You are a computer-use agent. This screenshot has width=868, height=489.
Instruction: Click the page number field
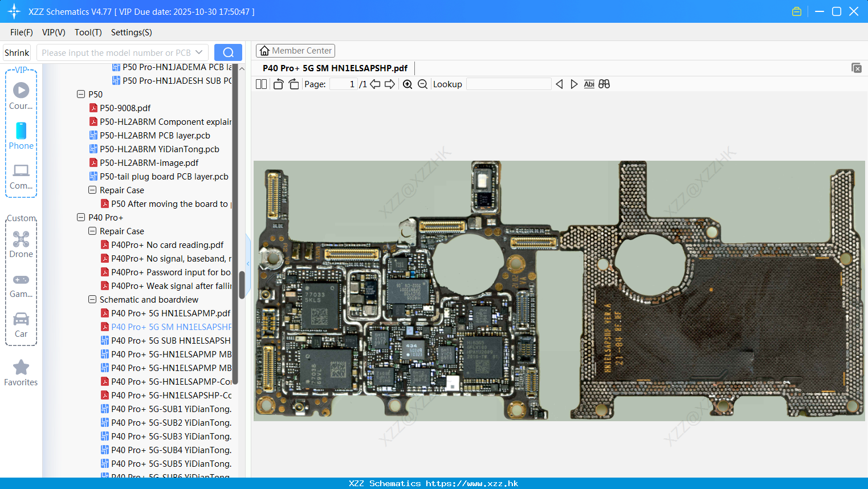343,84
